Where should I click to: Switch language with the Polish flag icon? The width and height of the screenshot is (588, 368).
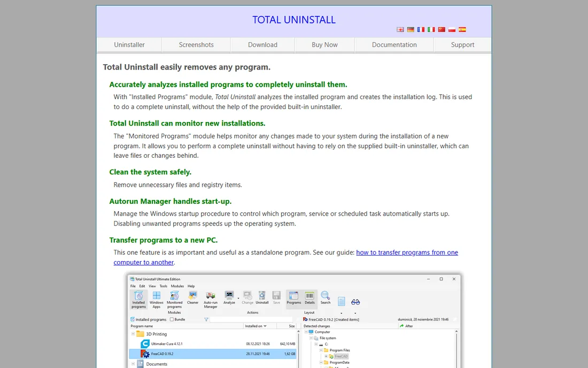click(x=452, y=29)
